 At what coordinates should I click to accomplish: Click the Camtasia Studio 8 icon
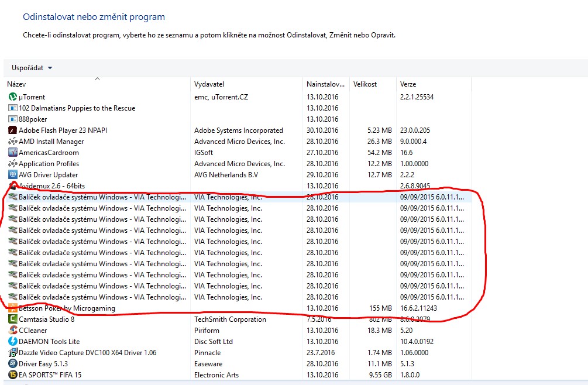coord(13,319)
